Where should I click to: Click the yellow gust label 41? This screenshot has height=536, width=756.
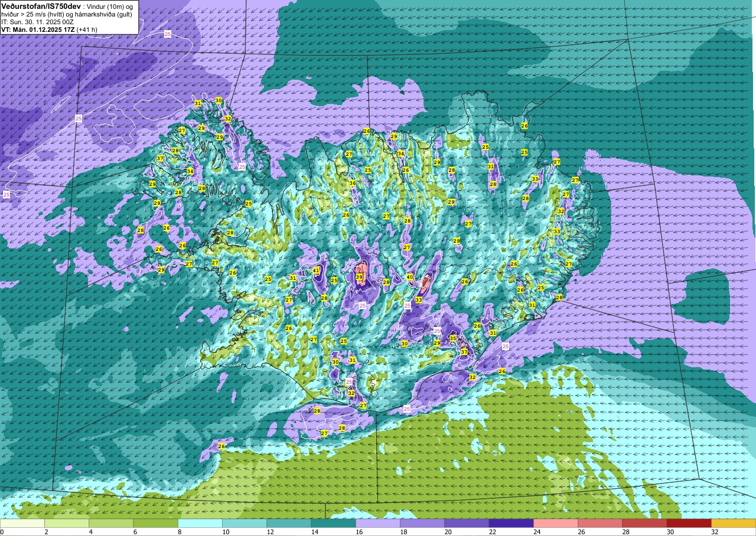(x=317, y=270)
